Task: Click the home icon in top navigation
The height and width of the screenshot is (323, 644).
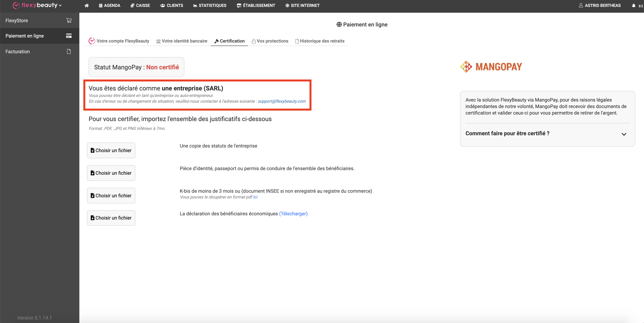Action: coord(86,5)
